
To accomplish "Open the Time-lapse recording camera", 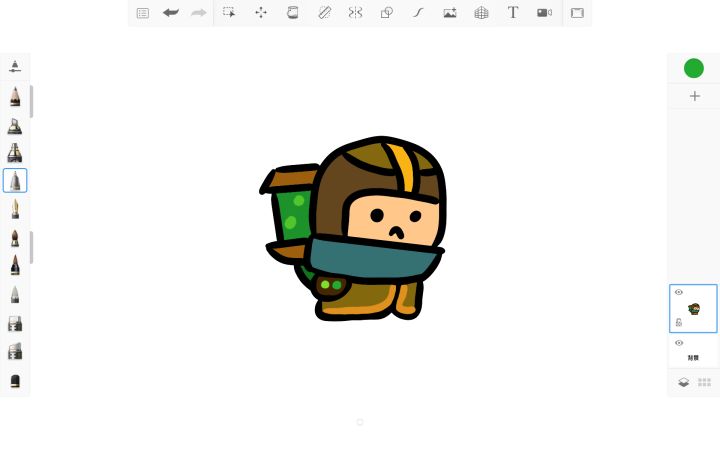I will click(x=544, y=13).
